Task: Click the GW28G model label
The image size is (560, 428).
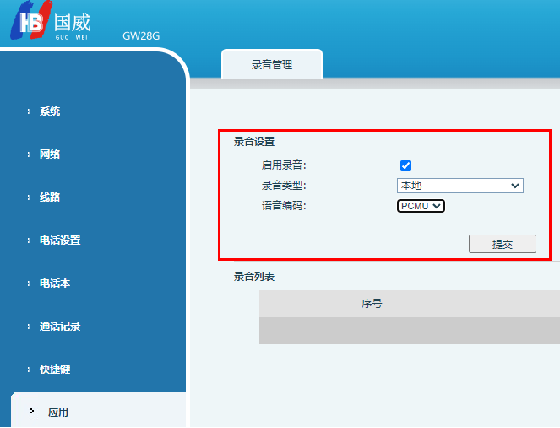Action: pyautogui.click(x=141, y=36)
